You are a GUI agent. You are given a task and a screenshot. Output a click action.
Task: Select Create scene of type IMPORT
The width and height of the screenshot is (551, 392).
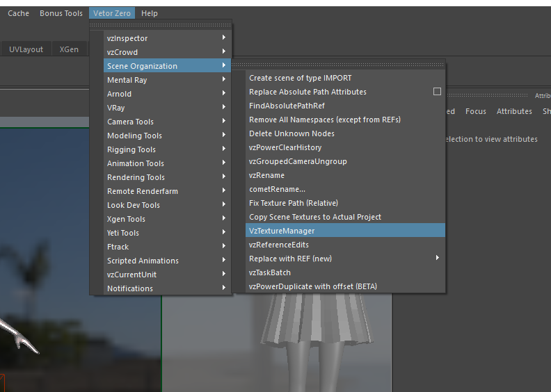click(x=300, y=78)
